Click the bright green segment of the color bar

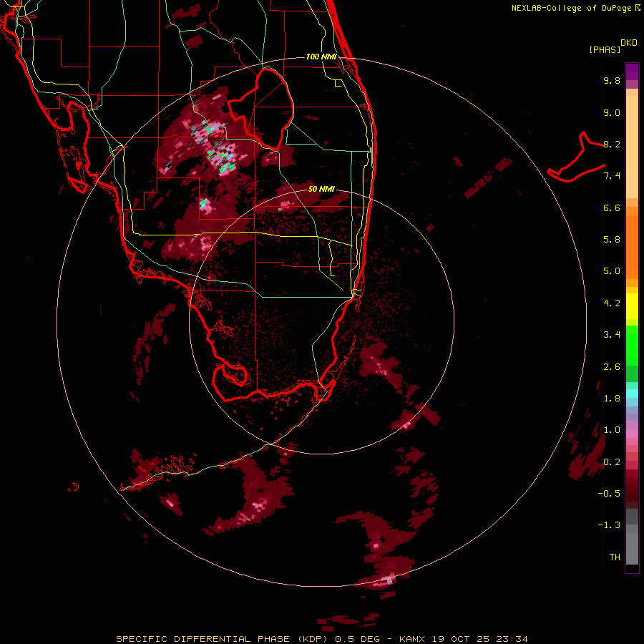point(632,345)
